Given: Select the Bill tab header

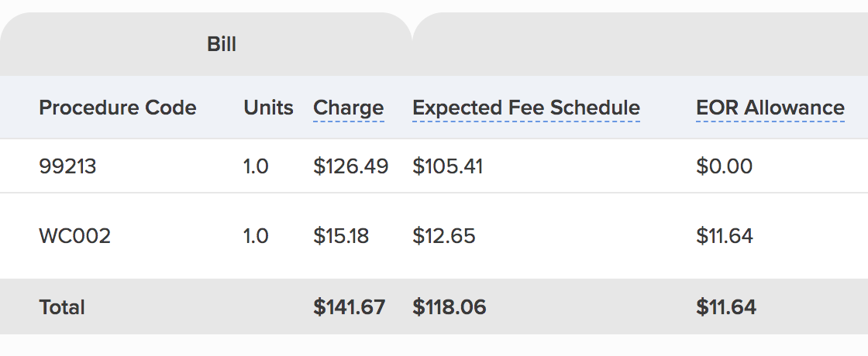Looking at the screenshot, I should pyautogui.click(x=221, y=44).
